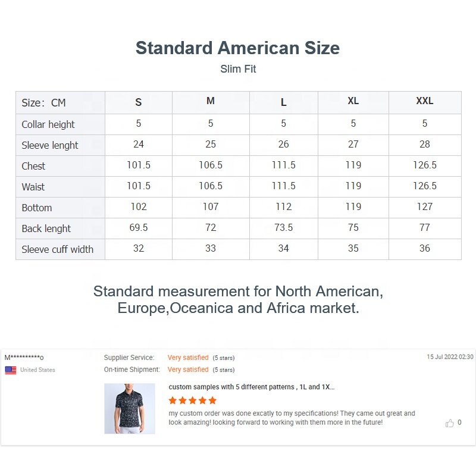
Task: Click the Standard American Size heading
Action: point(237,48)
